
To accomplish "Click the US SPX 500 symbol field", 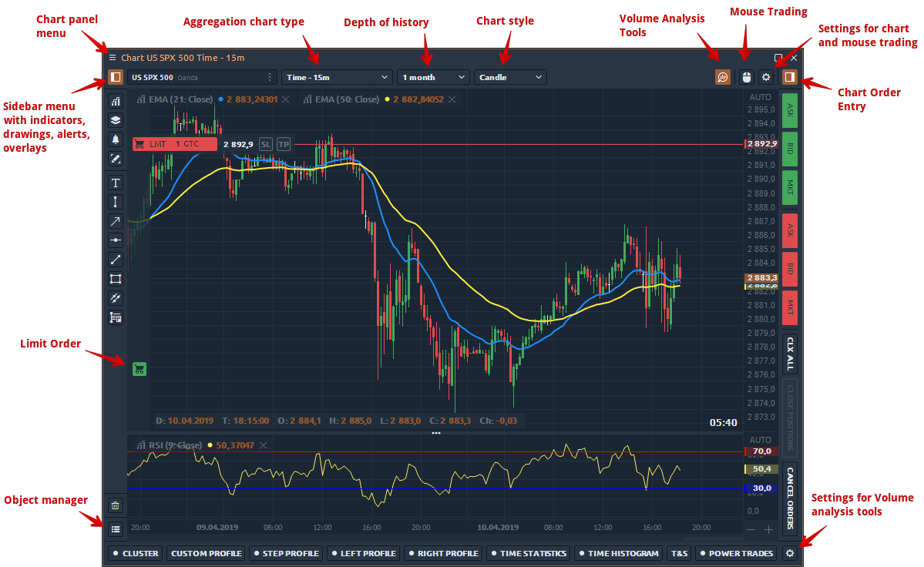I will [197, 77].
